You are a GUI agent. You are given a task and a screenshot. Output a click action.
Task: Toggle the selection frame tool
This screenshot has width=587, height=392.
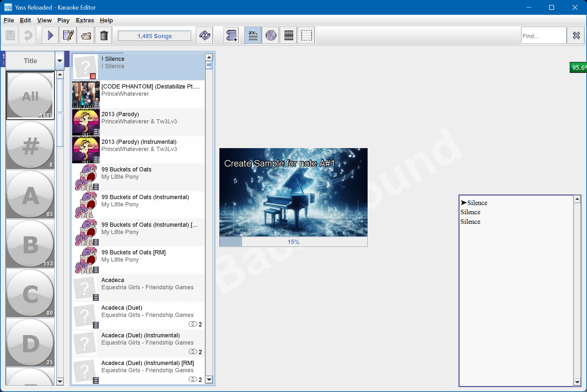click(x=306, y=35)
